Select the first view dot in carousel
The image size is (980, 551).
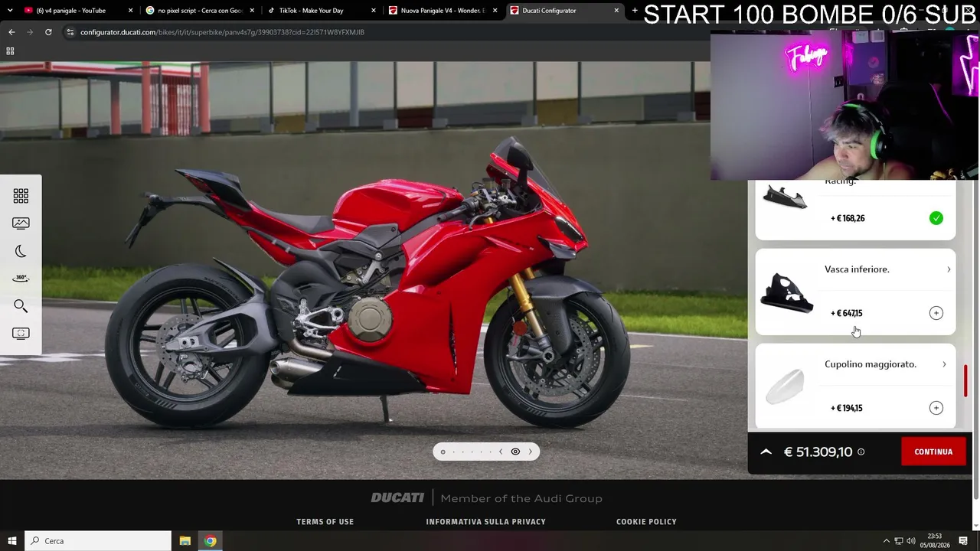pos(443,452)
